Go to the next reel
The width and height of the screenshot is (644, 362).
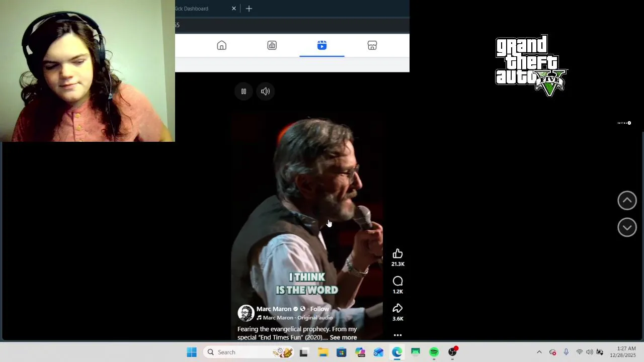click(627, 227)
